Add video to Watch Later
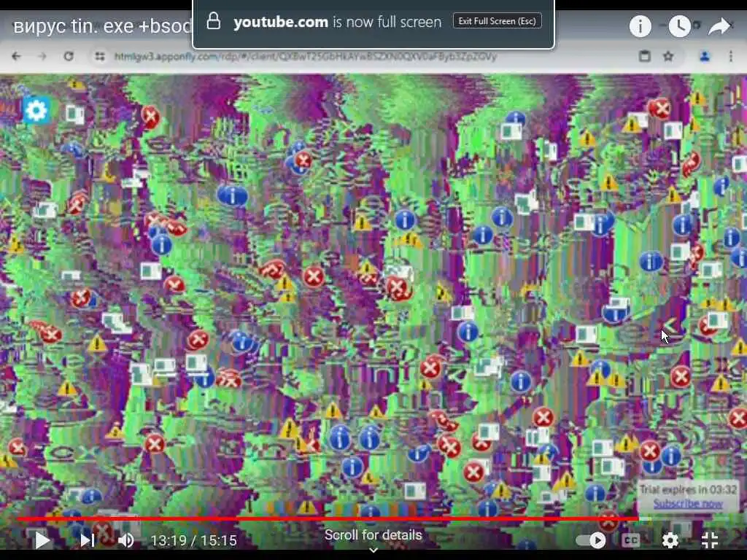The image size is (747, 560). coord(679,26)
